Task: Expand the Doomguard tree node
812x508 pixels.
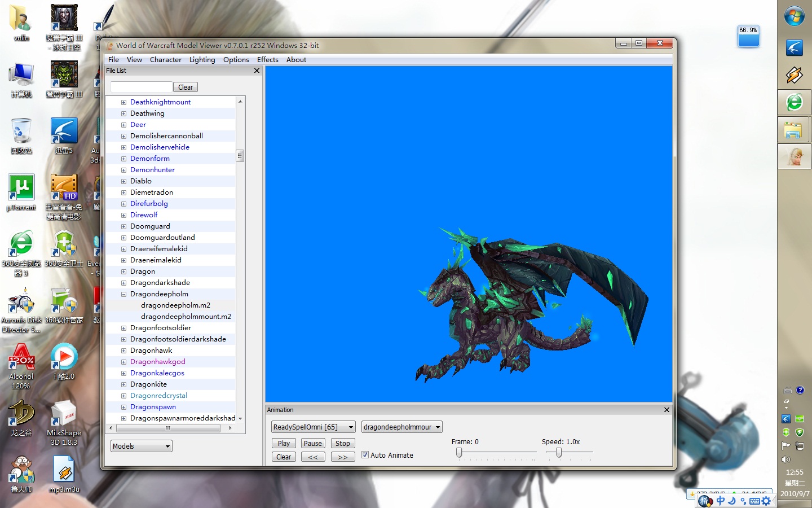Action: pyautogui.click(x=123, y=226)
